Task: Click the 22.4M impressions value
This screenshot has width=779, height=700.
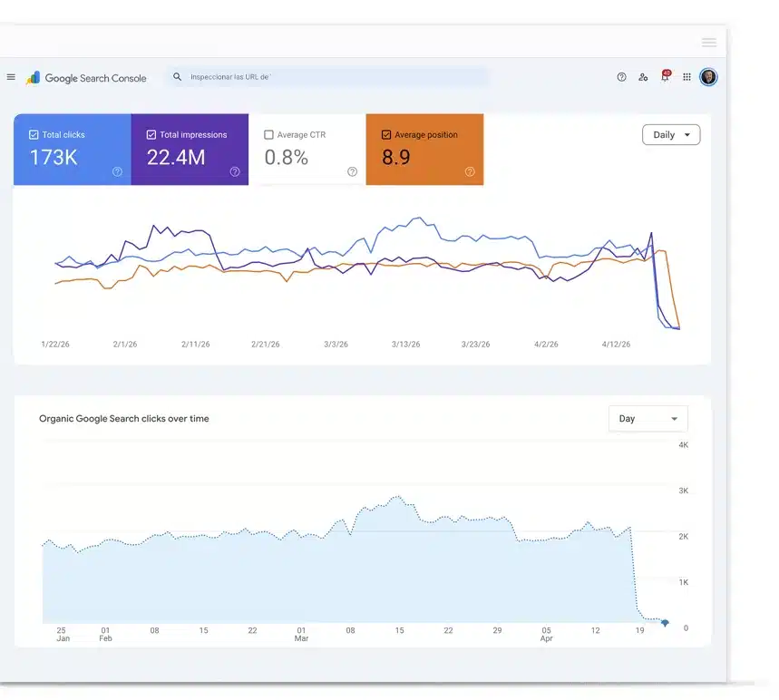Action: (x=176, y=158)
